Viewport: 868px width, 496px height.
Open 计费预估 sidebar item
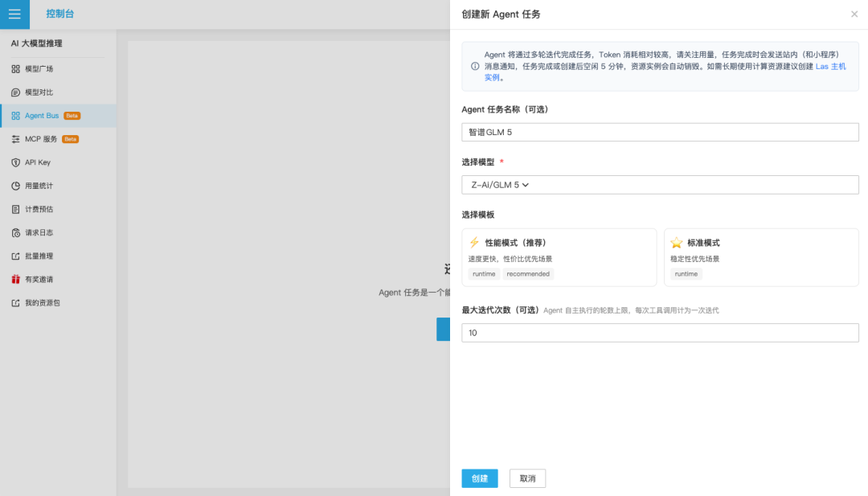(x=58, y=209)
